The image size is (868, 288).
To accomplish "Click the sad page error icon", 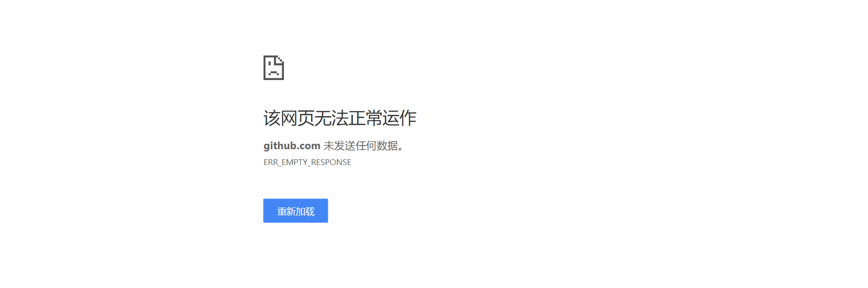I will pyautogui.click(x=273, y=68).
